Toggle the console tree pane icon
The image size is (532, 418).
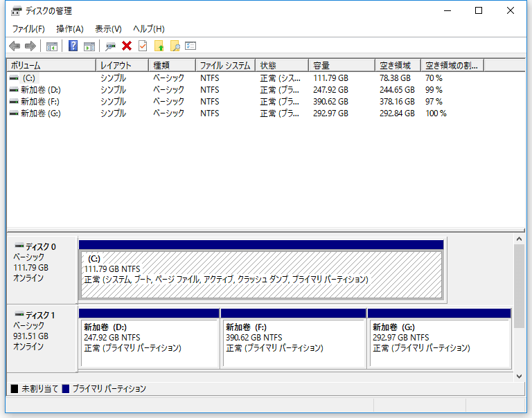click(x=51, y=46)
